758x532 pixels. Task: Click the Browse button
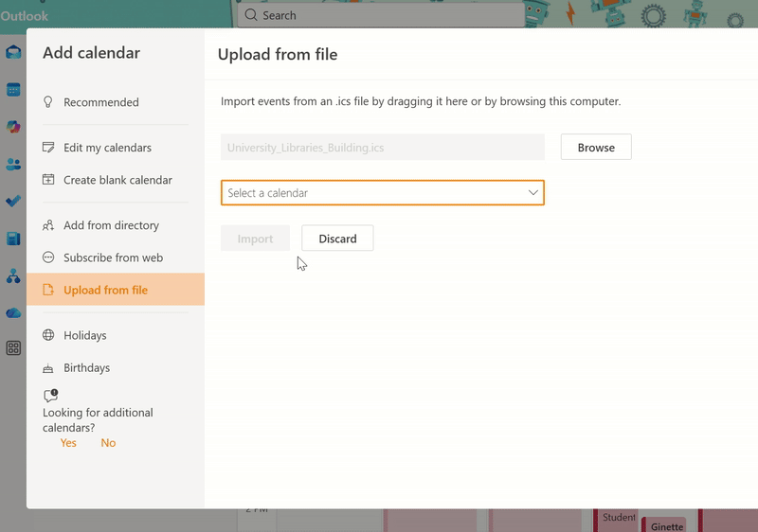[x=596, y=148]
